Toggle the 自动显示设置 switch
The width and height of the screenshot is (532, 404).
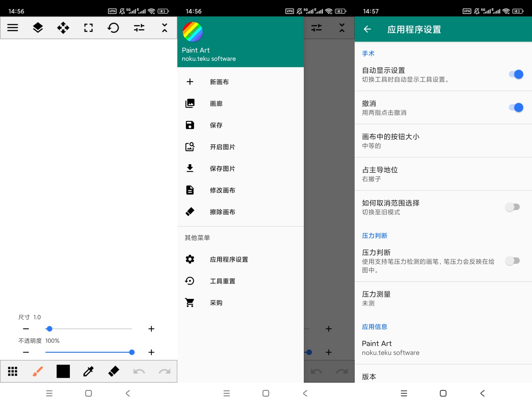pyautogui.click(x=516, y=74)
